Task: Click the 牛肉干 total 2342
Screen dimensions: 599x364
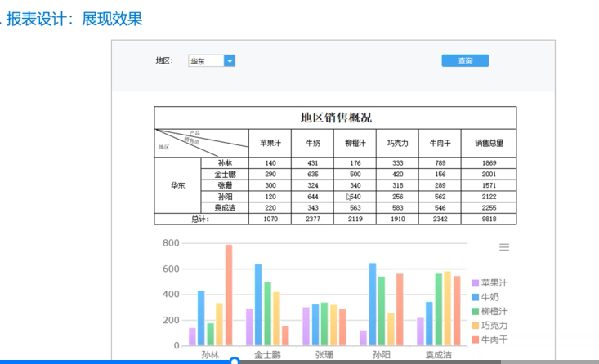Action: [440, 219]
